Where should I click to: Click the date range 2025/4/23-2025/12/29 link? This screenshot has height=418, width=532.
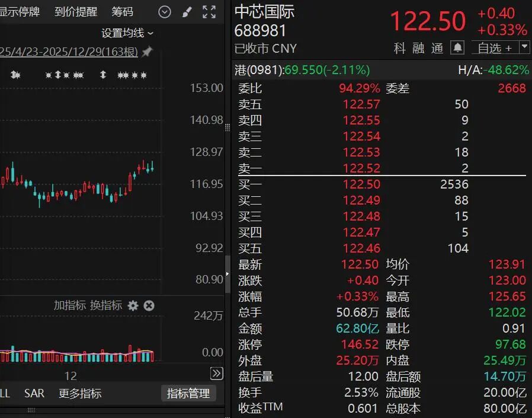68,52
